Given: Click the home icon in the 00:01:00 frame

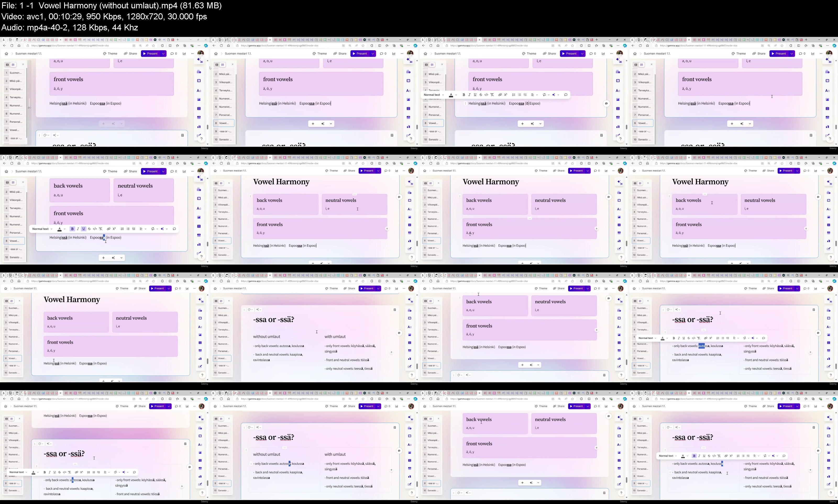Looking at the screenshot, I should [x=216, y=54].
